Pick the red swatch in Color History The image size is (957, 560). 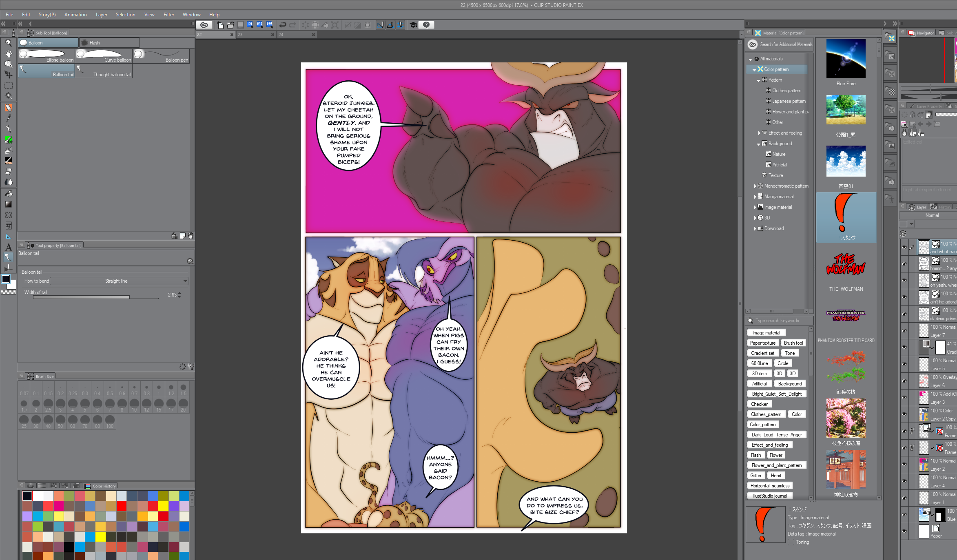[x=121, y=506]
